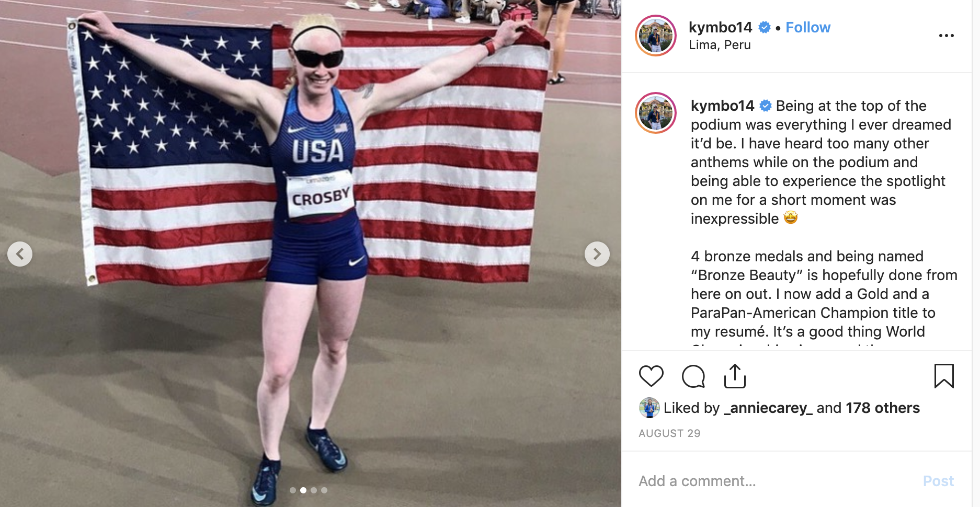The height and width of the screenshot is (507, 980).
Task: Click kymbo14 username in the caption
Action: [x=722, y=106]
